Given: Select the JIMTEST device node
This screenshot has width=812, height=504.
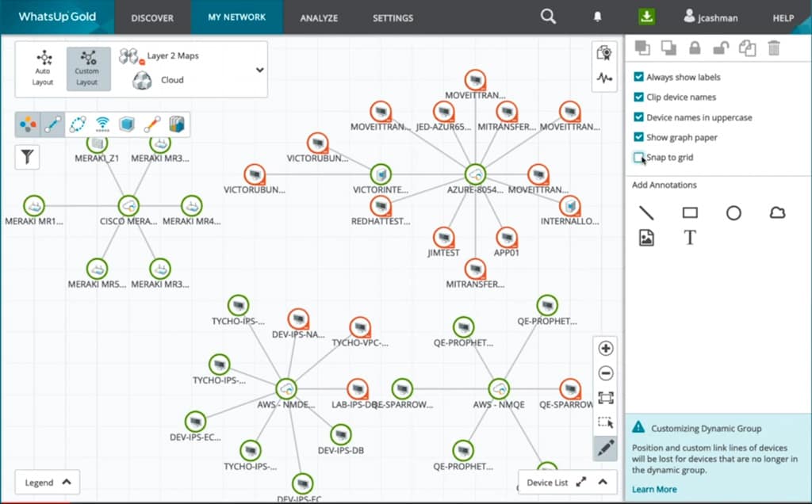Looking at the screenshot, I should (x=443, y=238).
